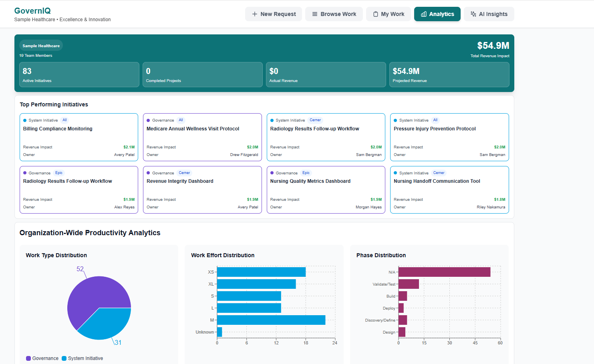Click the plus icon on New Request
This screenshot has height=364, width=594.
pos(254,14)
